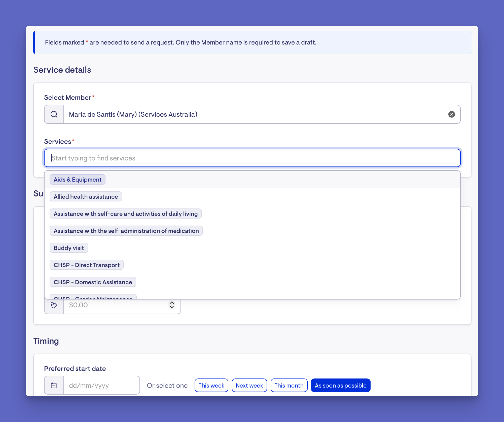Image resolution: width=504 pixels, height=422 pixels.
Task: Select the This week timing button
Action: pyautogui.click(x=211, y=385)
